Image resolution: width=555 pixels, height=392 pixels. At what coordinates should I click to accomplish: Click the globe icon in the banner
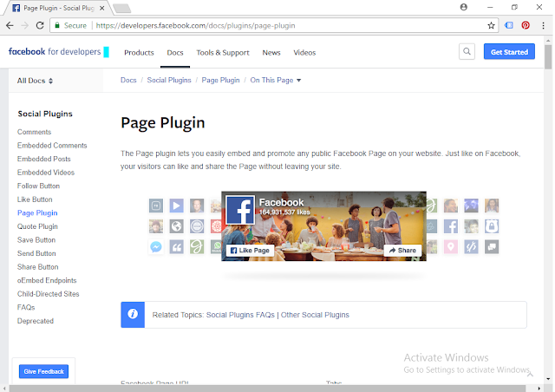pos(176,226)
